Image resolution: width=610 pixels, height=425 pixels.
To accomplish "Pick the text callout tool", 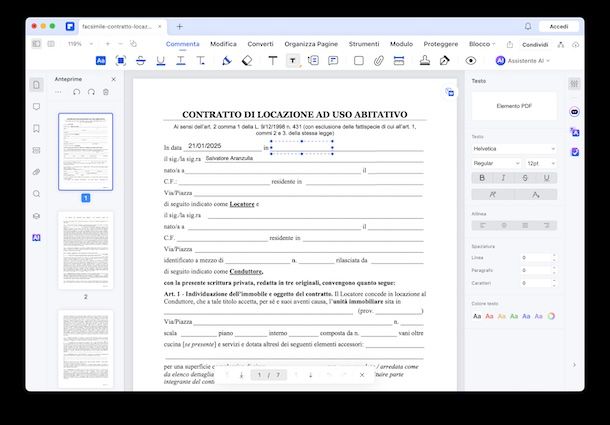I will [313, 60].
